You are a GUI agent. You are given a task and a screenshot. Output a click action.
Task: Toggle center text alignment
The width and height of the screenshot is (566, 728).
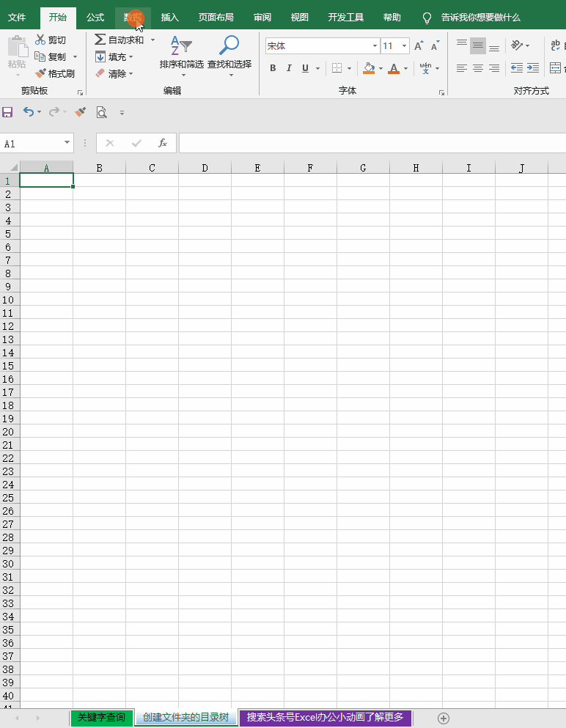click(x=478, y=68)
